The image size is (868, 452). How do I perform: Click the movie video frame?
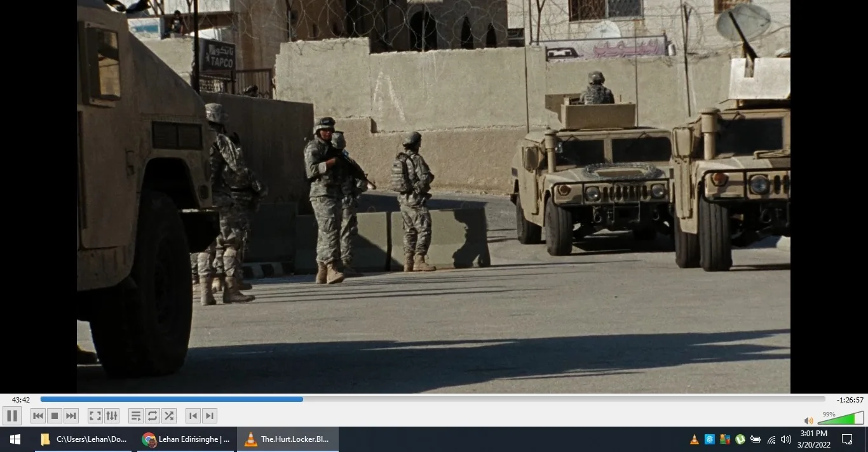coord(433,197)
